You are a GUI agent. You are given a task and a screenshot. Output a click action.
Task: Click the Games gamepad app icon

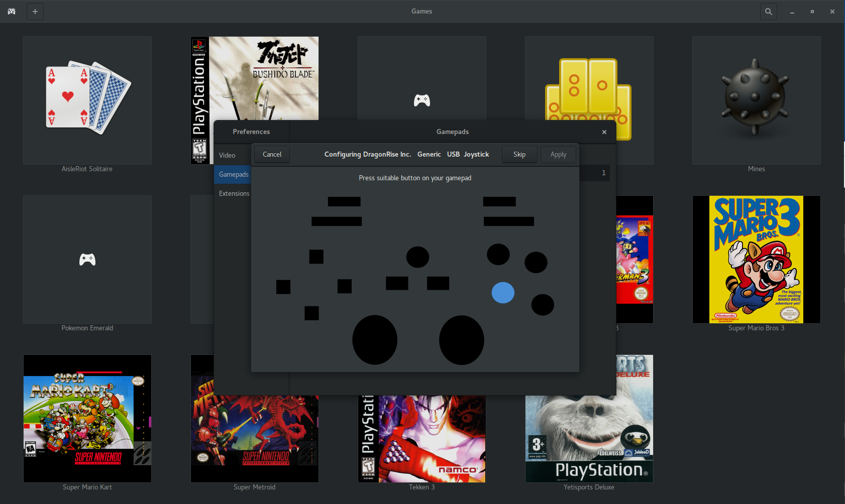tap(11, 11)
